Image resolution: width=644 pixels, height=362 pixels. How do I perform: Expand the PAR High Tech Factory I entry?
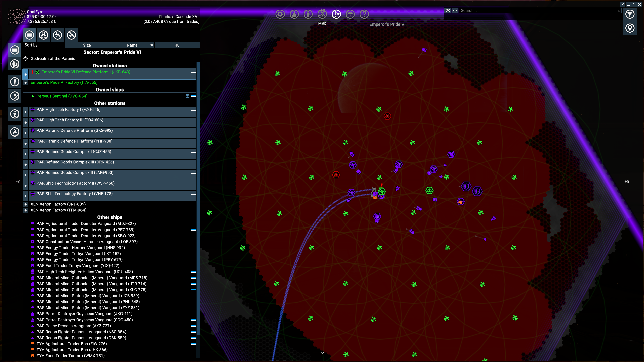pyautogui.click(x=25, y=112)
